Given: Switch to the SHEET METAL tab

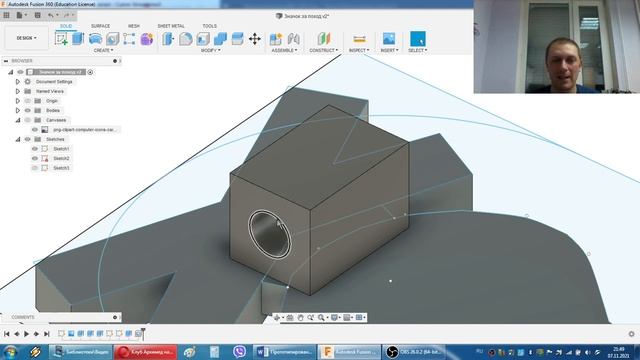Looking at the screenshot, I should coord(171,26).
